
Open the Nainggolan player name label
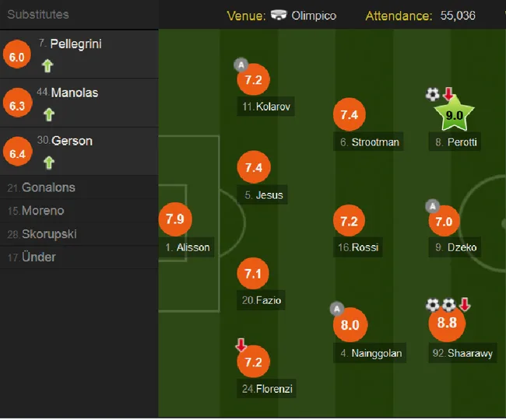[x=370, y=353]
